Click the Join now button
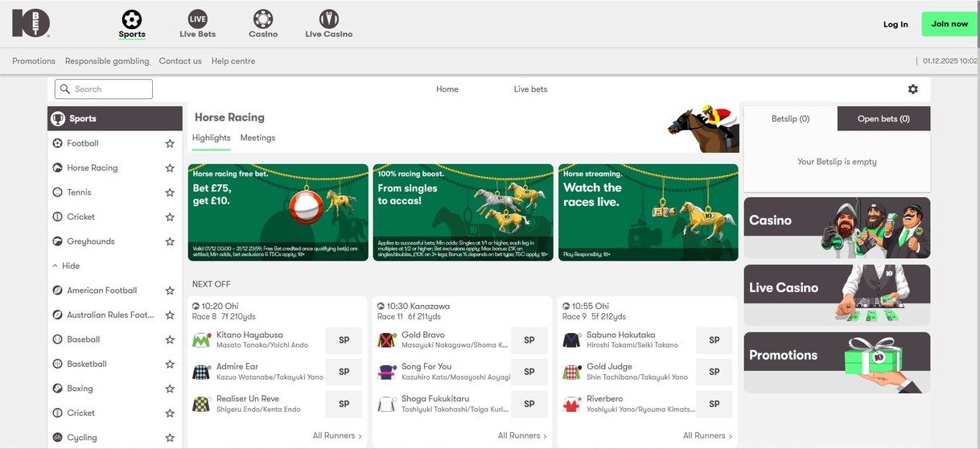This screenshot has width=980, height=449. pos(949,24)
